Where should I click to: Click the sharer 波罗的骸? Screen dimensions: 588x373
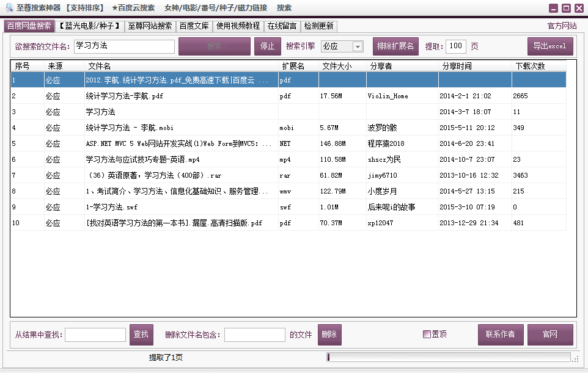tap(382, 128)
